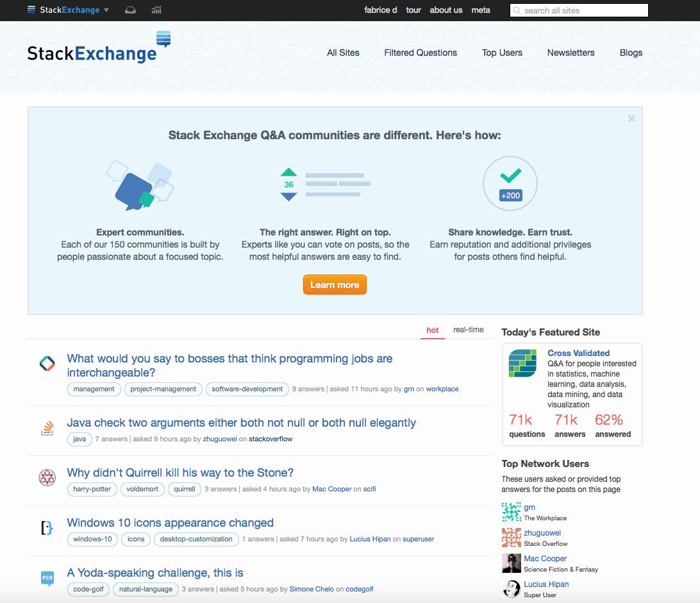Click Lucius Hipan's avatar in Top Network Users

[x=511, y=589]
